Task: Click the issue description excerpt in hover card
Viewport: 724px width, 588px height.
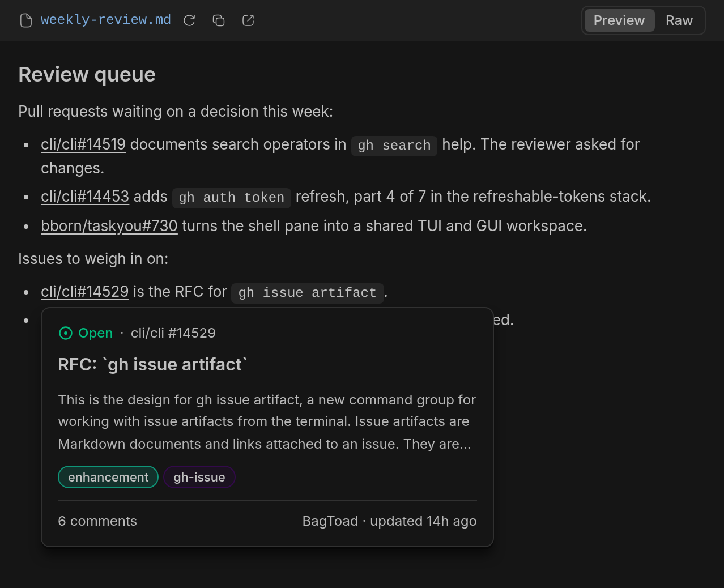Action: (x=267, y=422)
